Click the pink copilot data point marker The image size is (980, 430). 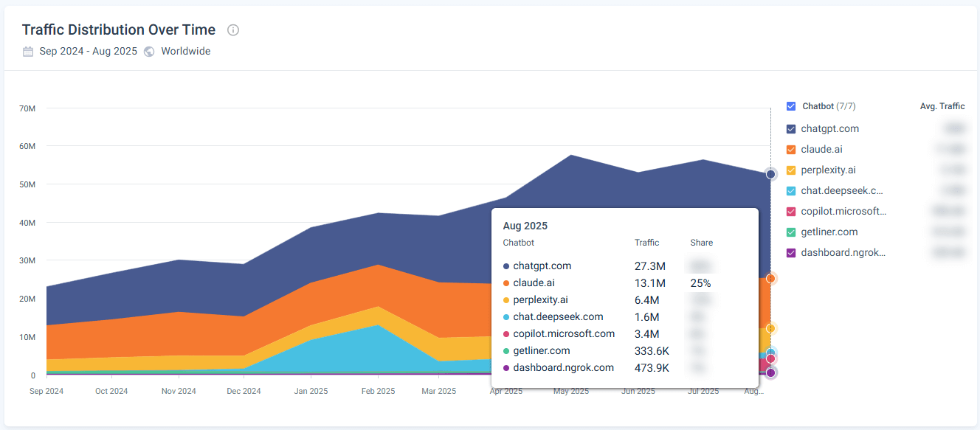coord(770,359)
